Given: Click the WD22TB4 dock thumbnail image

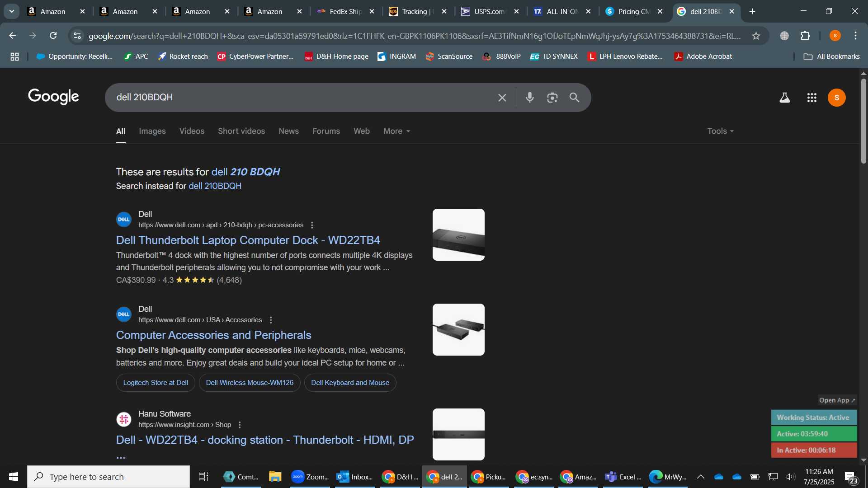Looking at the screenshot, I should tap(458, 235).
